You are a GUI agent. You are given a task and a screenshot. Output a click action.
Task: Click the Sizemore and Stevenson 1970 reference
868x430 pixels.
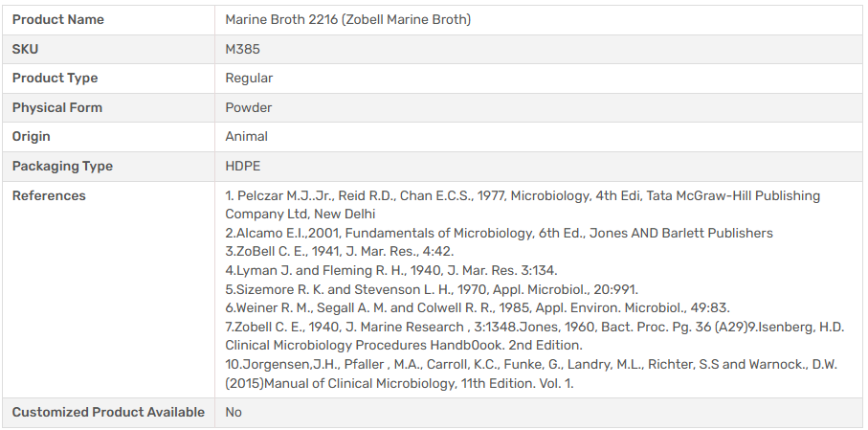pos(431,289)
